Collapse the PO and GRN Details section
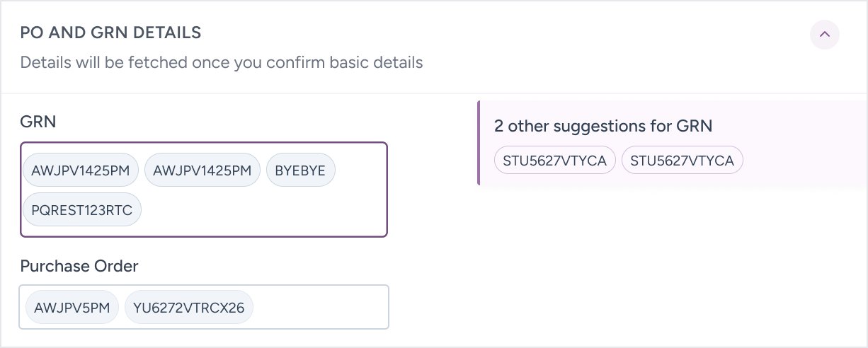The width and height of the screenshot is (868, 348). pos(824,34)
